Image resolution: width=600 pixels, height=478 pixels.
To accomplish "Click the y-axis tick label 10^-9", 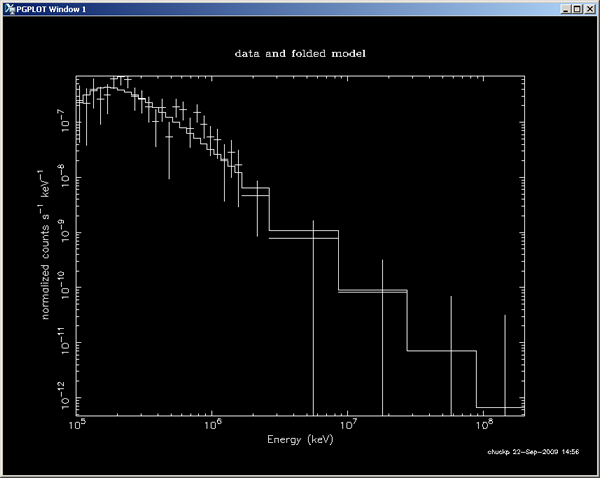I will (x=64, y=231).
